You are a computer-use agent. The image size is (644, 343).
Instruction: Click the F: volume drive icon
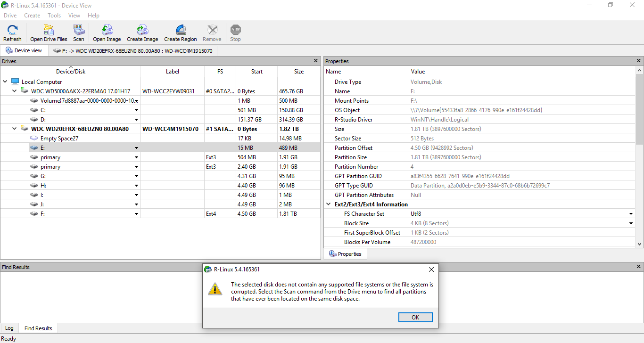[34, 213]
